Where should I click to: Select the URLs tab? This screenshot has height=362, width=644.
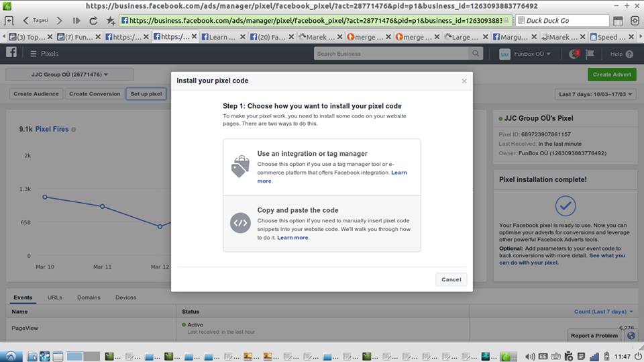54,298
